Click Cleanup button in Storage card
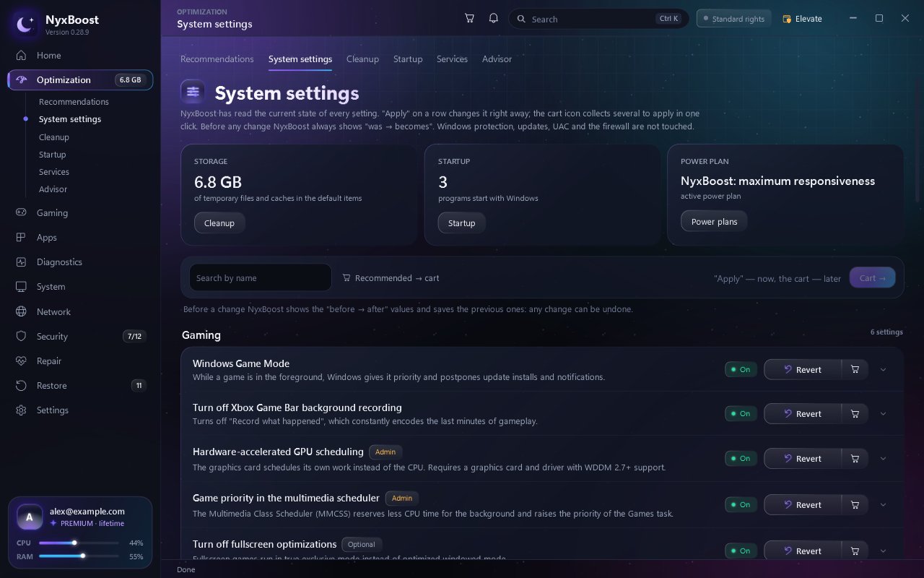The width and height of the screenshot is (924, 578). click(x=219, y=223)
